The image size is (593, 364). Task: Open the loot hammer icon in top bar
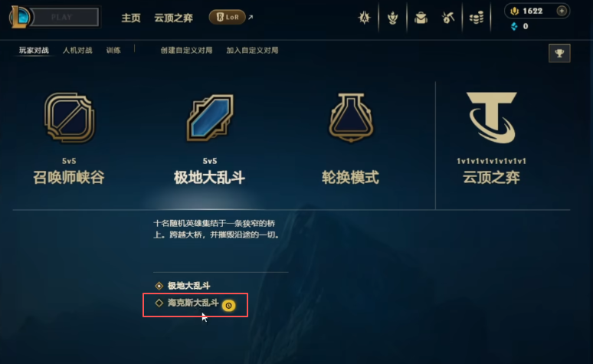point(448,18)
